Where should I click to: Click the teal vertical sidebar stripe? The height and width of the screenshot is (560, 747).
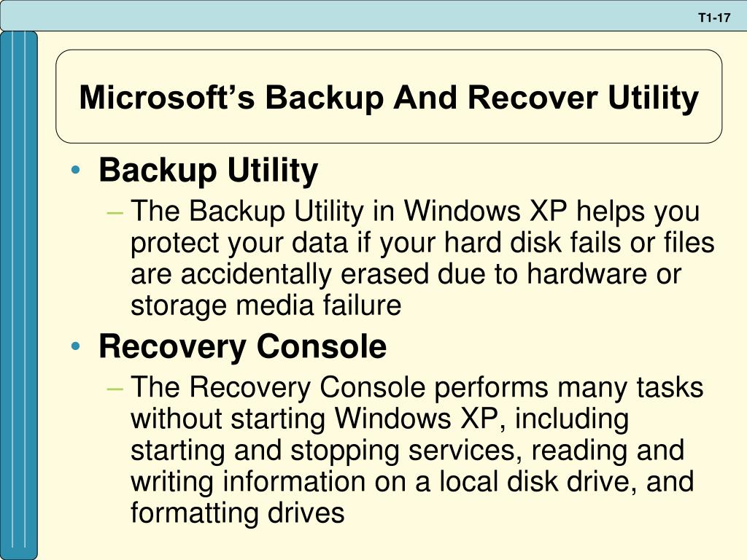(18, 295)
